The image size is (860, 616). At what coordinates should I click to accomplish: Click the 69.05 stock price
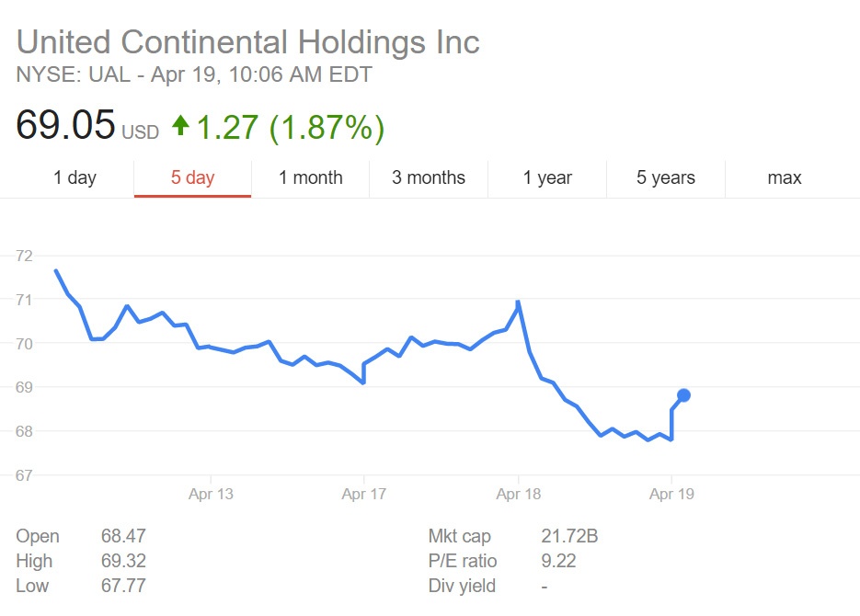65,125
